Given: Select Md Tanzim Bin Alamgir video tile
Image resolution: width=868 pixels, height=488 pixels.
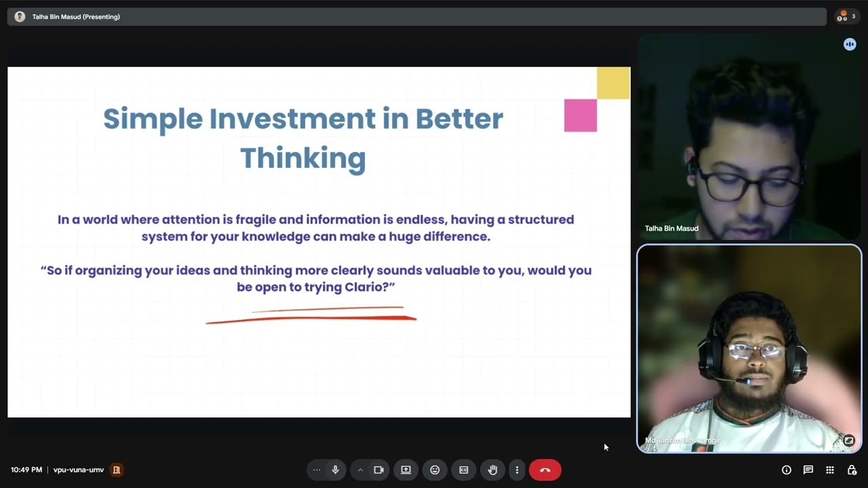Looking at the screenshot, I should (749, 348).
